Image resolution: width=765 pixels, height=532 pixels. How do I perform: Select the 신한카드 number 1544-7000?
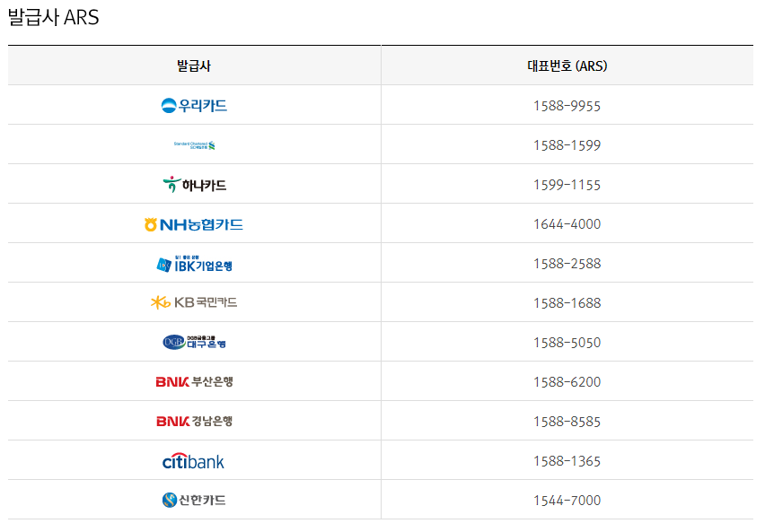tap(567, 501)
